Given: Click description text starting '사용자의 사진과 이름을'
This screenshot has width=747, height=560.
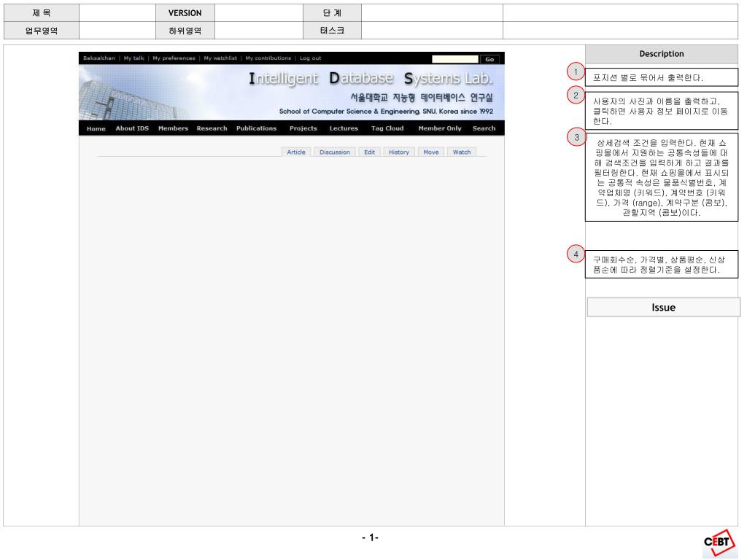Looking at the screenshot, I should (660, 111).
